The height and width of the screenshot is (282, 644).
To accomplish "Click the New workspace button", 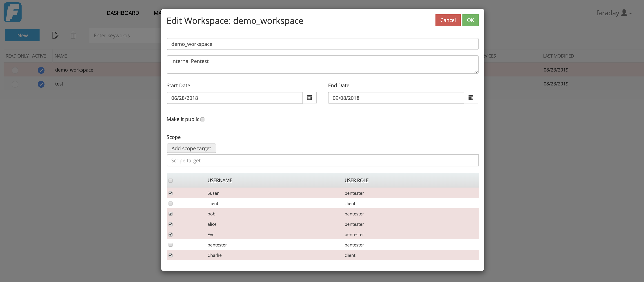I will pyautogui.click(x=22, y=35).
